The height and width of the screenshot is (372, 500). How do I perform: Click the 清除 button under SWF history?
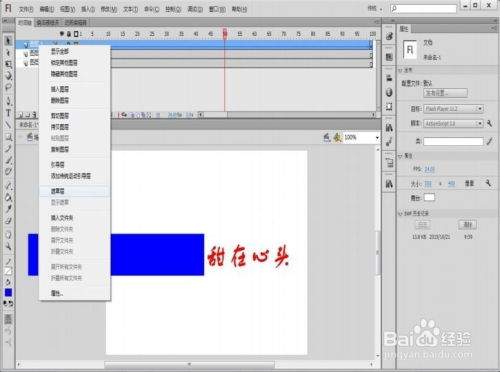467,225
